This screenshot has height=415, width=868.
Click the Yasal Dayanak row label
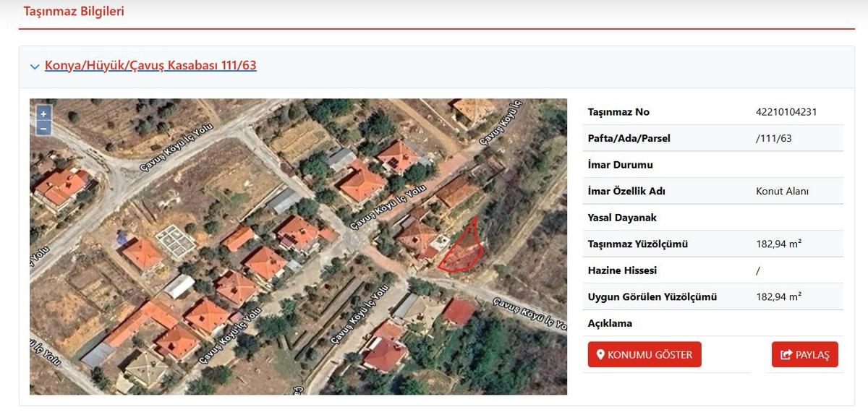click(622, 218)
